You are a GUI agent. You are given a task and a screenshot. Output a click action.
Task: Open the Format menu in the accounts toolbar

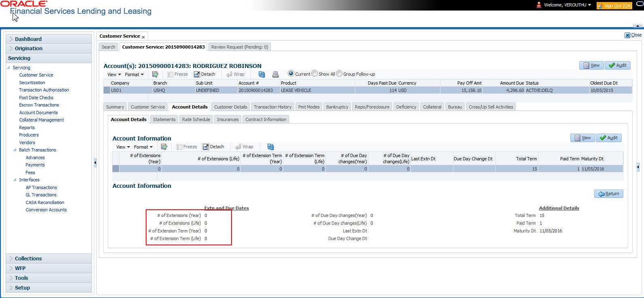tap(134, 74)
